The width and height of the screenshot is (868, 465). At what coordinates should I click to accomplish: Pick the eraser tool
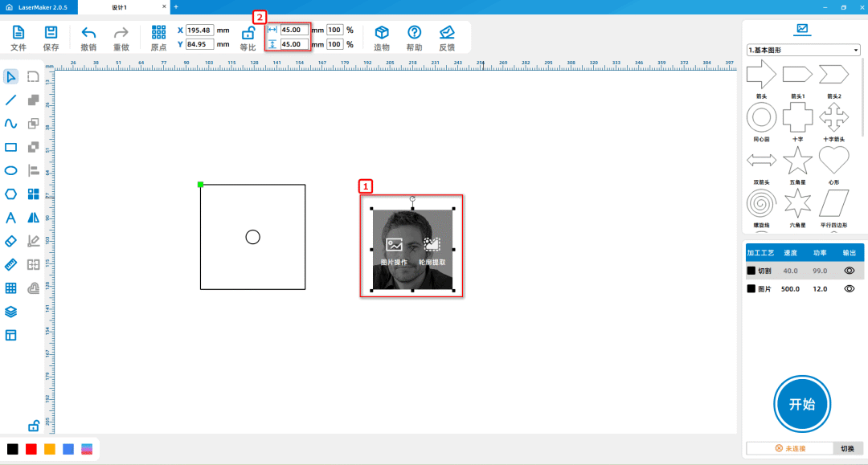coord(11,241)
